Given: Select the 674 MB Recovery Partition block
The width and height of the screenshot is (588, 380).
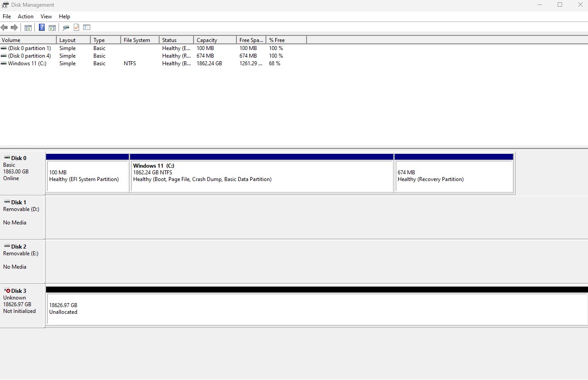Looking at the screenshot, I should (x=454, y=176).
